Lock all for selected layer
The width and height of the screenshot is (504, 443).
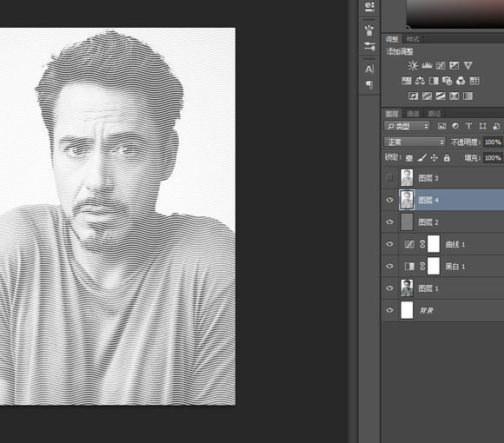tap(447, 158)
